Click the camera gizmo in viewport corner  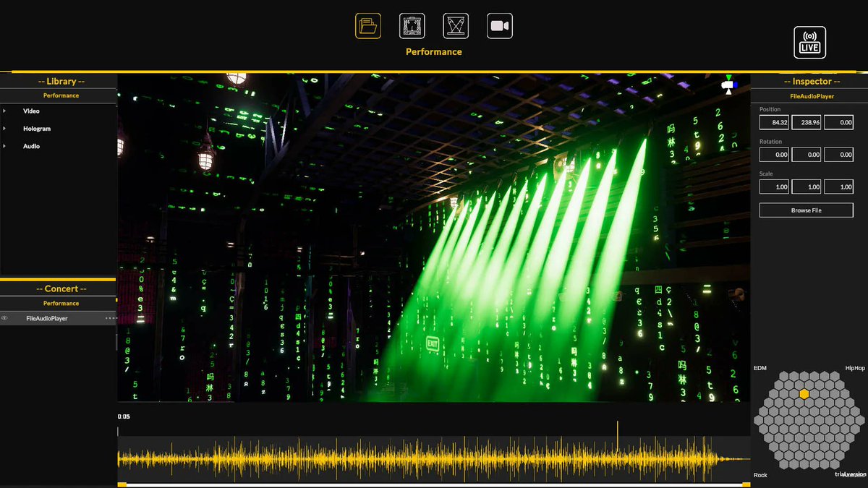728,85
